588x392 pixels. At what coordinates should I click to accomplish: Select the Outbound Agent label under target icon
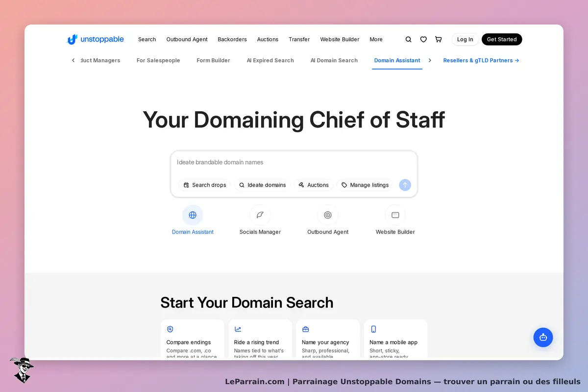(328, 232)
